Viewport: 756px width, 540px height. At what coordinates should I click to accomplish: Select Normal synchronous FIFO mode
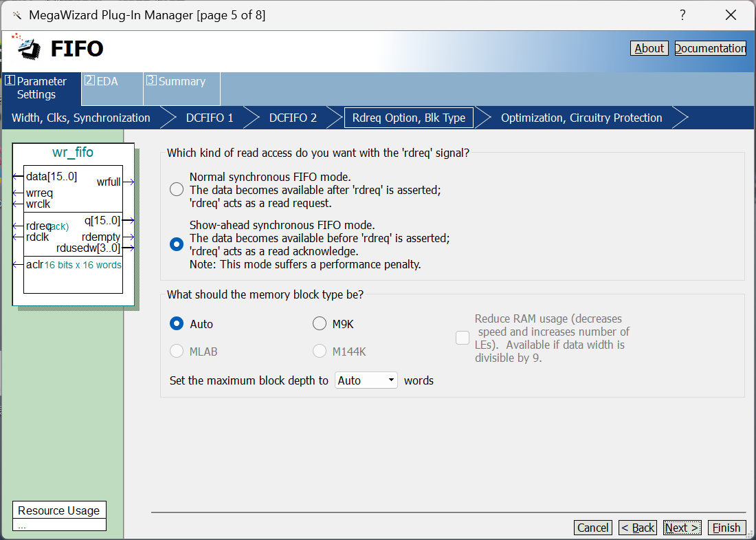click(177, 189)
